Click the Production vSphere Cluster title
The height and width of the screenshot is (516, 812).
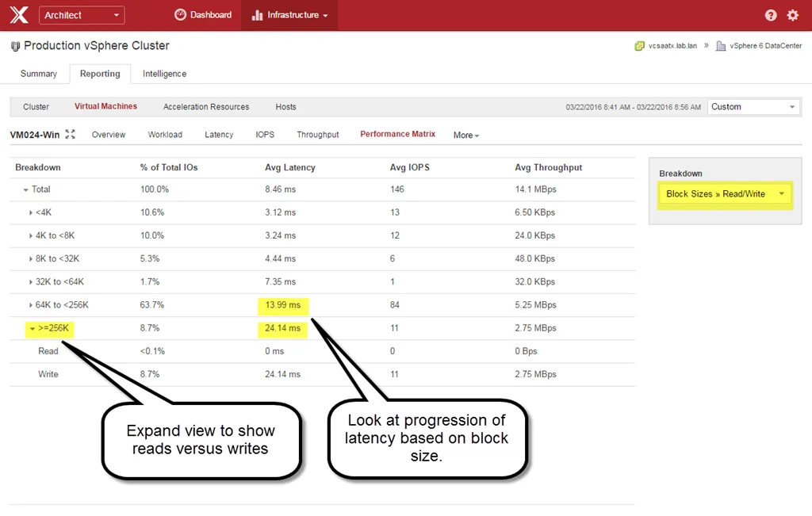pos(96,45)
